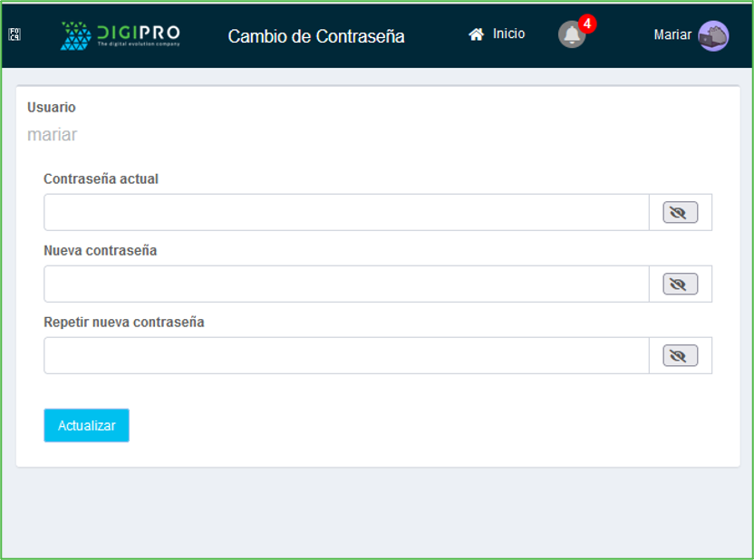Screen dimensions: 754x560
Task: Click the Contraseña actual field label
Action: [101, 179]
